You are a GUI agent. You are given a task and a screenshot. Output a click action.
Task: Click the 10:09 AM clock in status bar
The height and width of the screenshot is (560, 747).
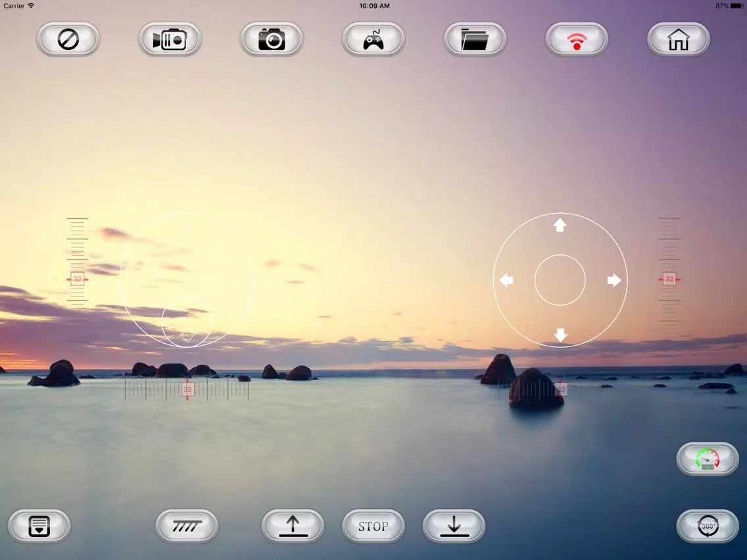pyautogui.click(x=374, y=6)
